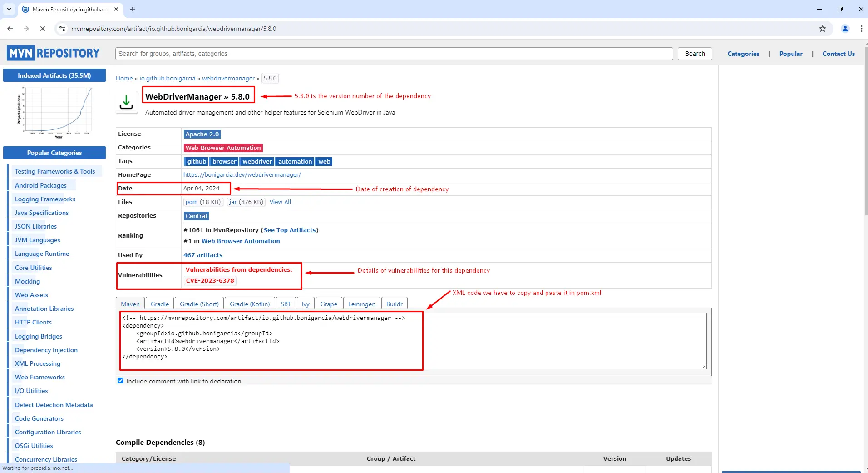Image resolution: width=868 pixels, height=473 pixels.
Task: Open CVE-2023-6378 vulnerability link
Action: [210, 280]
